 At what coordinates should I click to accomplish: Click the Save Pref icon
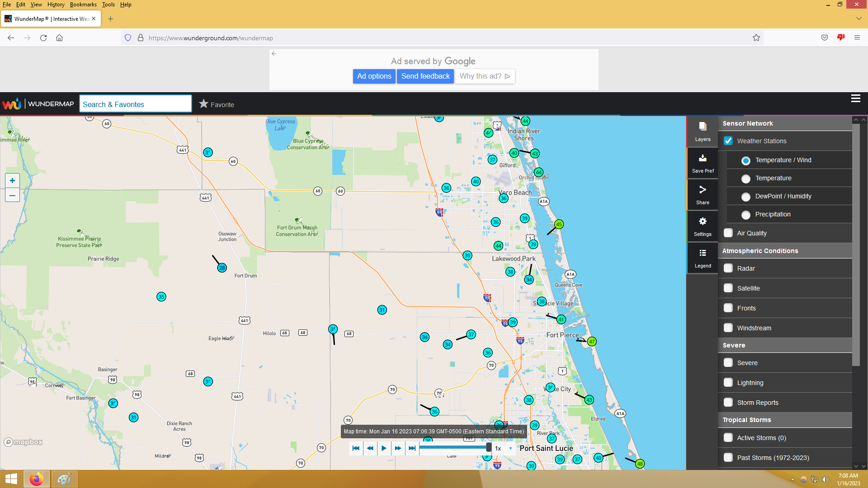[x=703, y=163]
